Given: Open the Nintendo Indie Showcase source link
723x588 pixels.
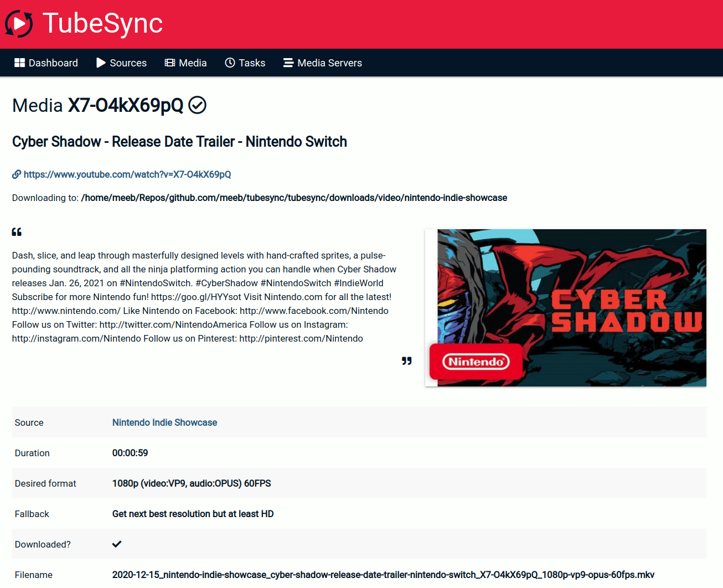Looking at the screenshot, I should point(164,422).
